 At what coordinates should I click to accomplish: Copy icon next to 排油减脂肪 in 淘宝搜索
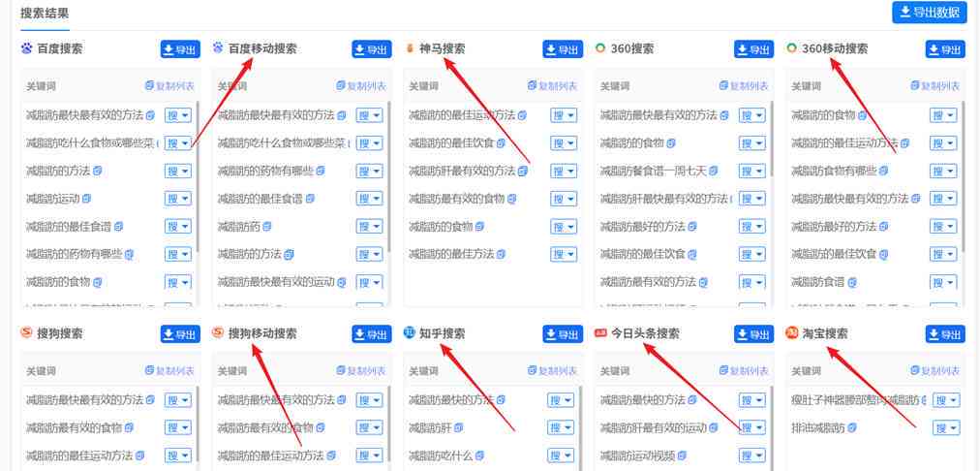852,427
